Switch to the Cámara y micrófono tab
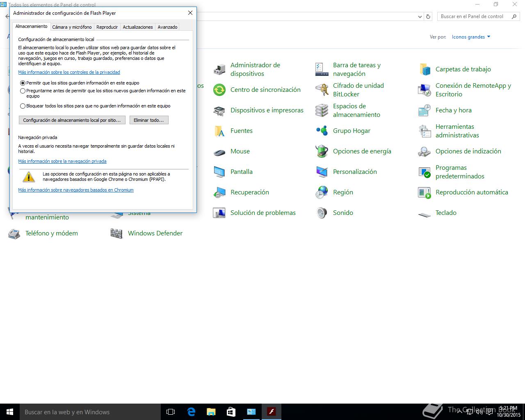Screen dimensions: 525x420 (x=72, y=27)
